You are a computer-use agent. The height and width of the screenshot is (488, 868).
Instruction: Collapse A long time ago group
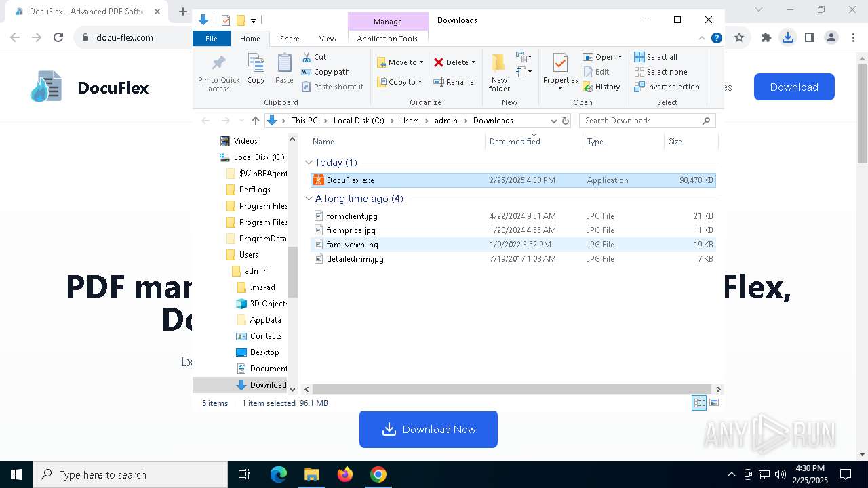tap(309, 199)
